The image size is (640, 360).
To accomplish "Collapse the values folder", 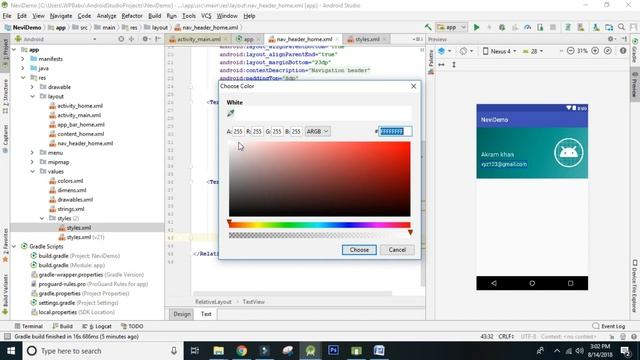I will (32, 171).
